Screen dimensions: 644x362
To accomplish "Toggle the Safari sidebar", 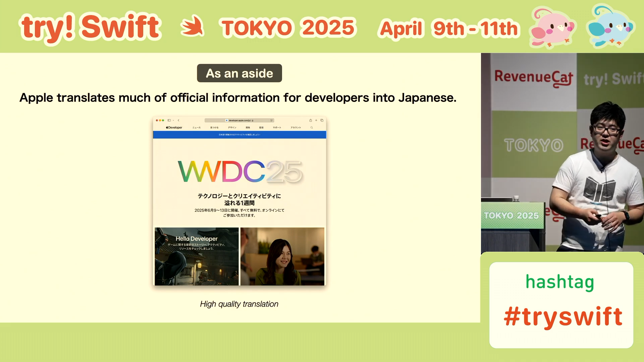I will (169, 120).
